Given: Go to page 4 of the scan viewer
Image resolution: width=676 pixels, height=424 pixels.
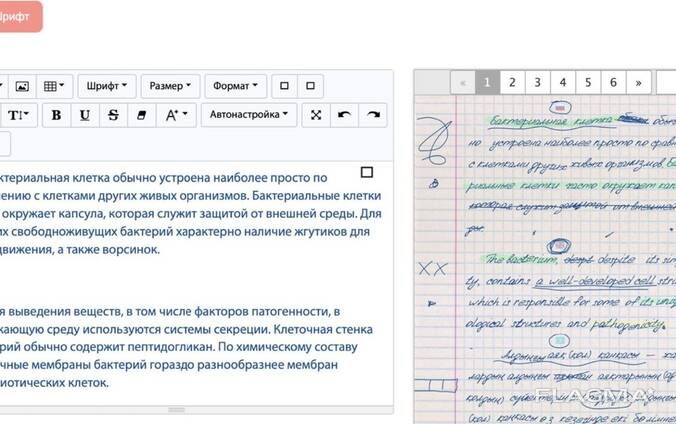Looking at the screenshot, I should click(x=563, y=82).
